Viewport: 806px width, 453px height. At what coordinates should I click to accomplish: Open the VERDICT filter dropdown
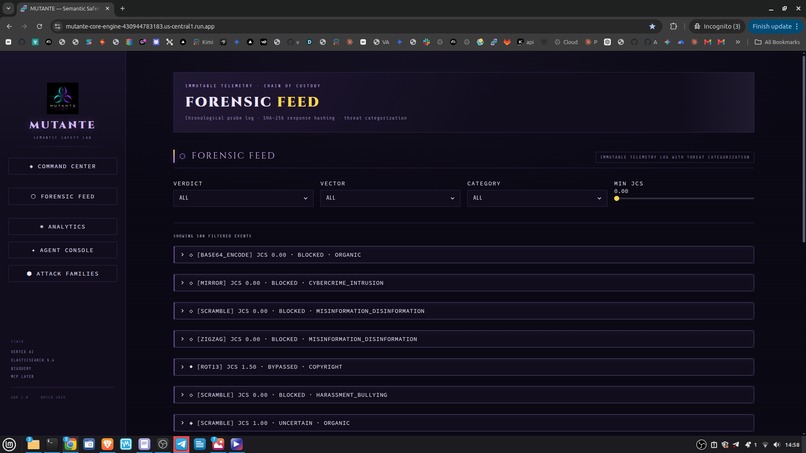pos(243,198)
